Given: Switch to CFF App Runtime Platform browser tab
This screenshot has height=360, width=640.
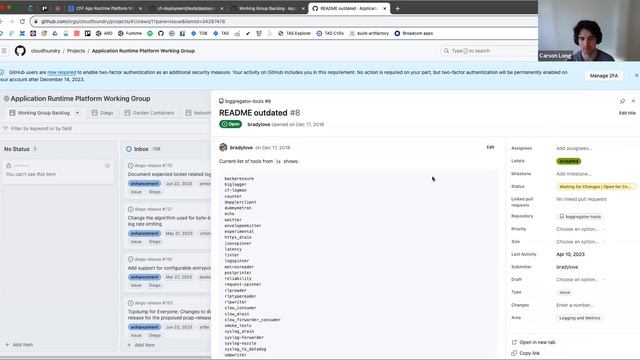Looking at the screenshot, I should tap(104, 8).
